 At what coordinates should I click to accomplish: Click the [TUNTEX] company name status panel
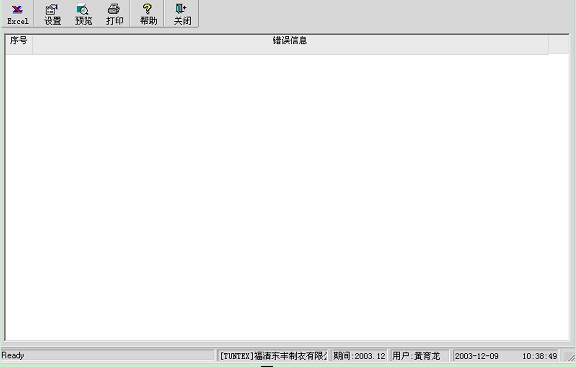pos(273,356)
